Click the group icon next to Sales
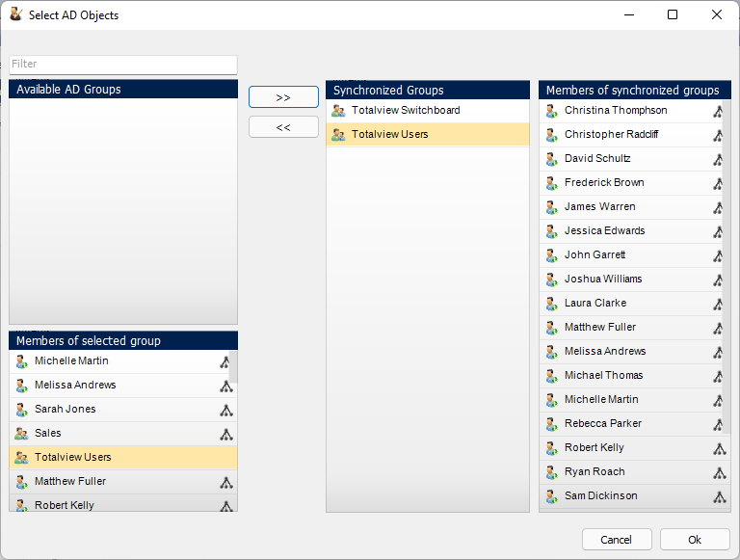740x560 pixels. (21, 434)
